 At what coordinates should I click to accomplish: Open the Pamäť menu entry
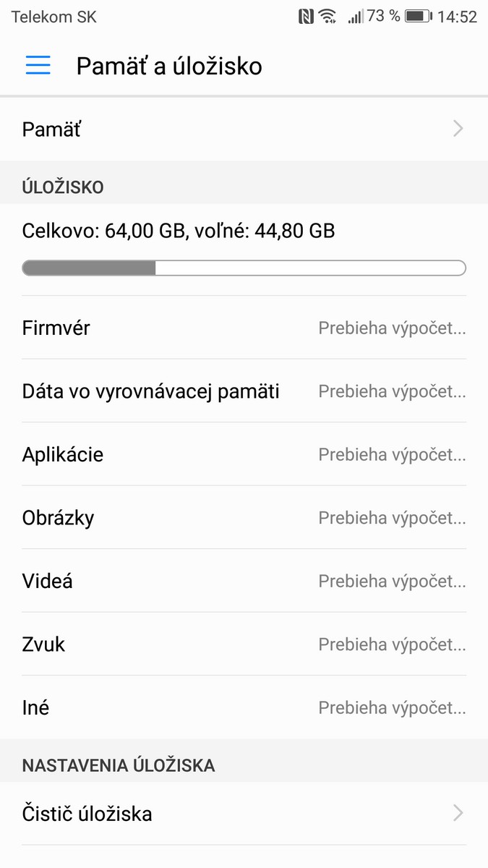(x=52, y=129)
